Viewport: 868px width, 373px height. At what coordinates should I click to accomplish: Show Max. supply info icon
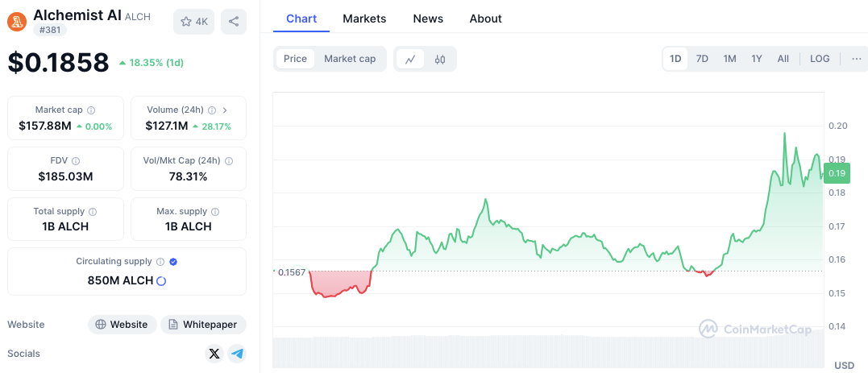pyautogui.click(x=215, y=211)
